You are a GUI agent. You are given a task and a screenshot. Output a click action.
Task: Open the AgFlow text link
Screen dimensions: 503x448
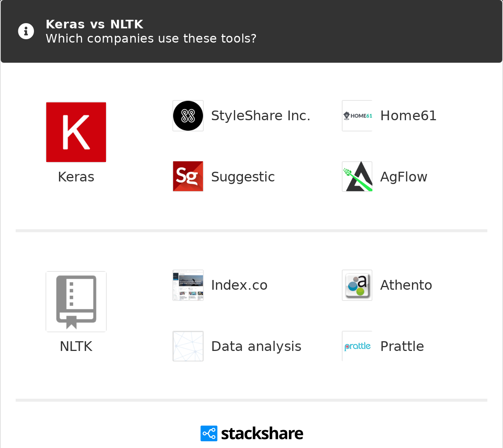404,177
